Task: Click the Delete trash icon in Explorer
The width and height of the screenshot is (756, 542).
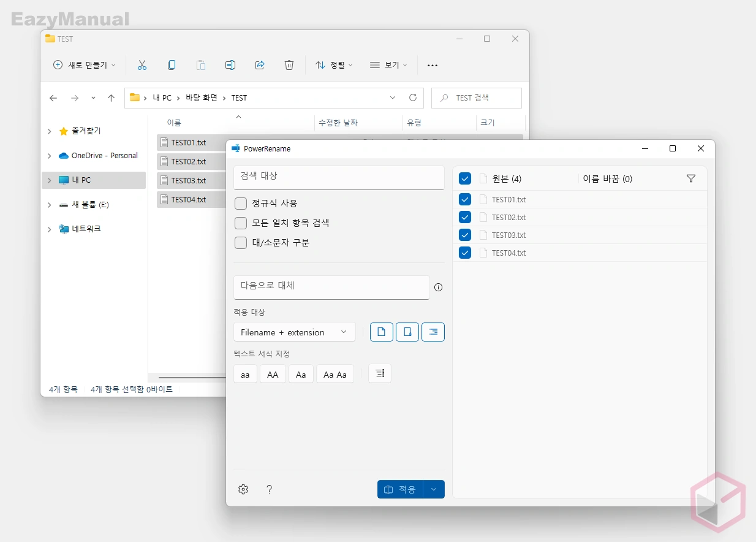Action: coord(289,65)
